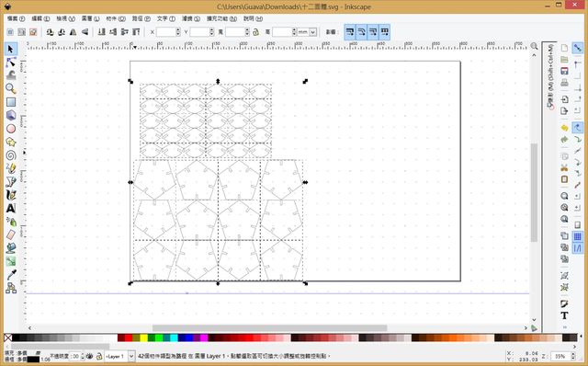Select the 3D box tool
This screenshot has height=366, width=588.
[11, 115]
